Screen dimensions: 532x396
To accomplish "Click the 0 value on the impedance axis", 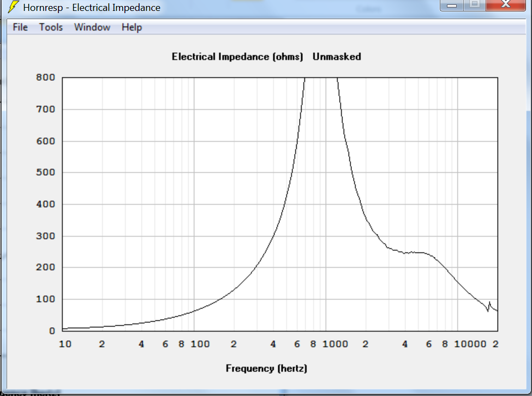I will [52, 331].
